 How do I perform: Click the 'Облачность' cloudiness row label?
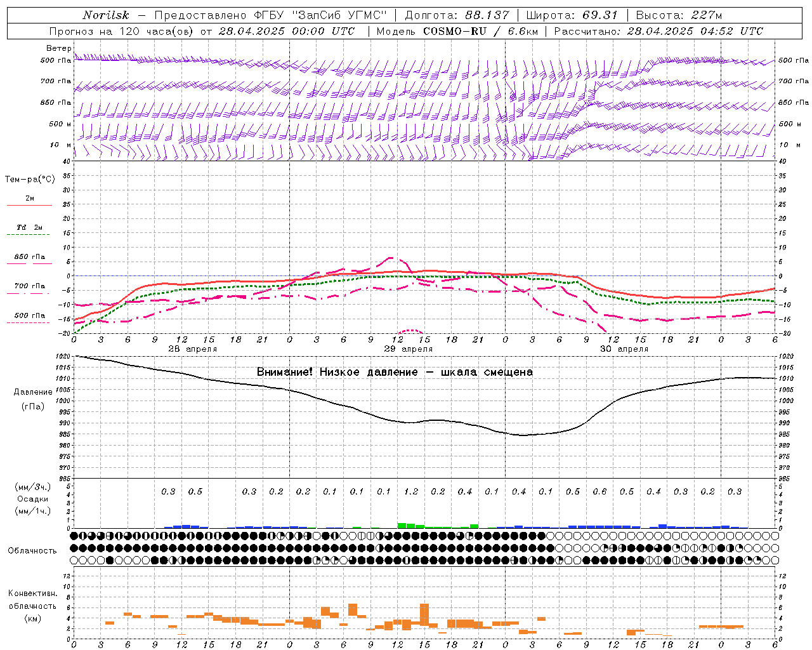pyautogui.click(x=32, y=551)
